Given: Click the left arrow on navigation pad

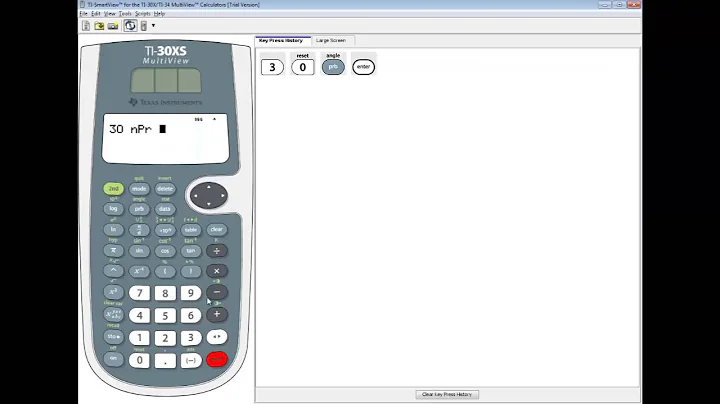Looking at the screenshot, I should (x=196, y=196).
